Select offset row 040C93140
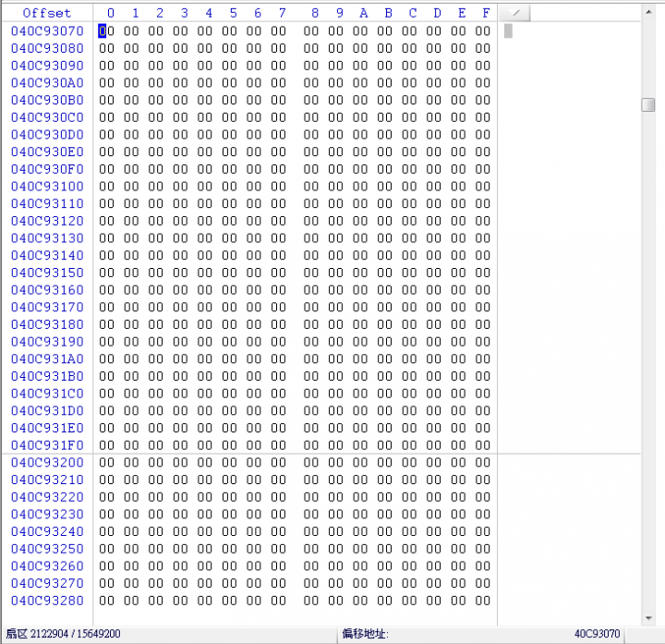This screenshot has height=644, width=665. [x=47, y=255]
